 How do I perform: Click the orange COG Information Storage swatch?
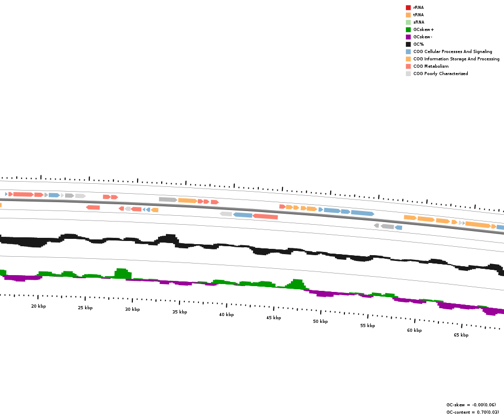408,59
